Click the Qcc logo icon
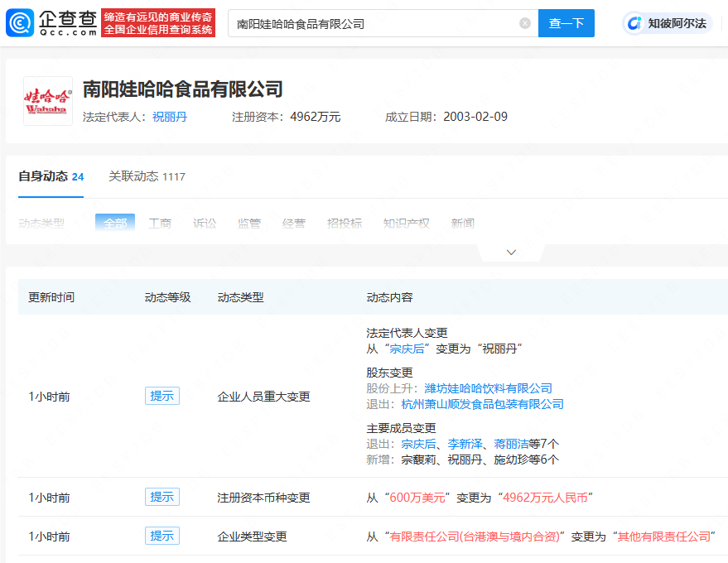The height and width of the screenshot is (563, 728). pyautogui.click(x=20, y=22)
